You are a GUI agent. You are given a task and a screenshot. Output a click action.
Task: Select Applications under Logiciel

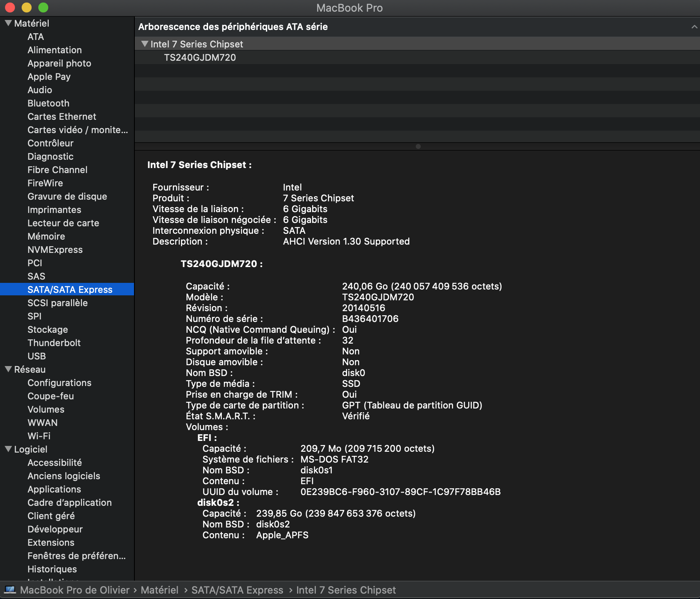[54, 489]
